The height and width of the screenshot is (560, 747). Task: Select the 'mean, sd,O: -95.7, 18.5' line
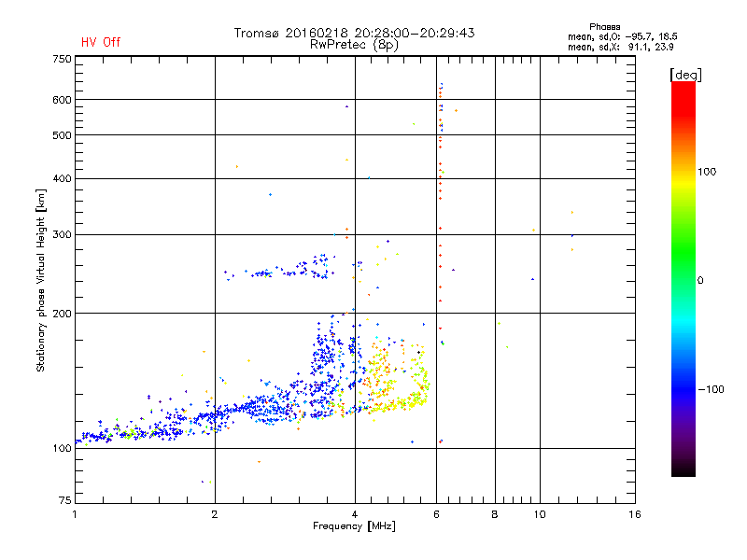[622, 36]
